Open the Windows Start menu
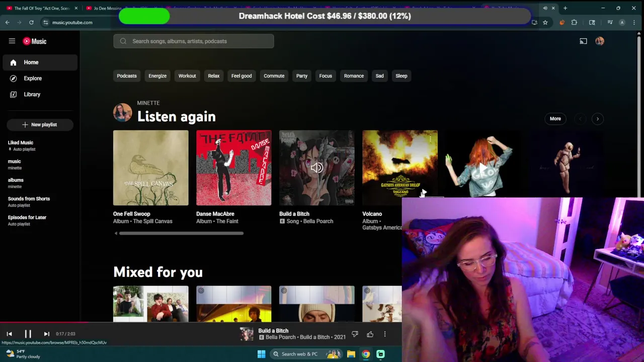 [261, 354]
